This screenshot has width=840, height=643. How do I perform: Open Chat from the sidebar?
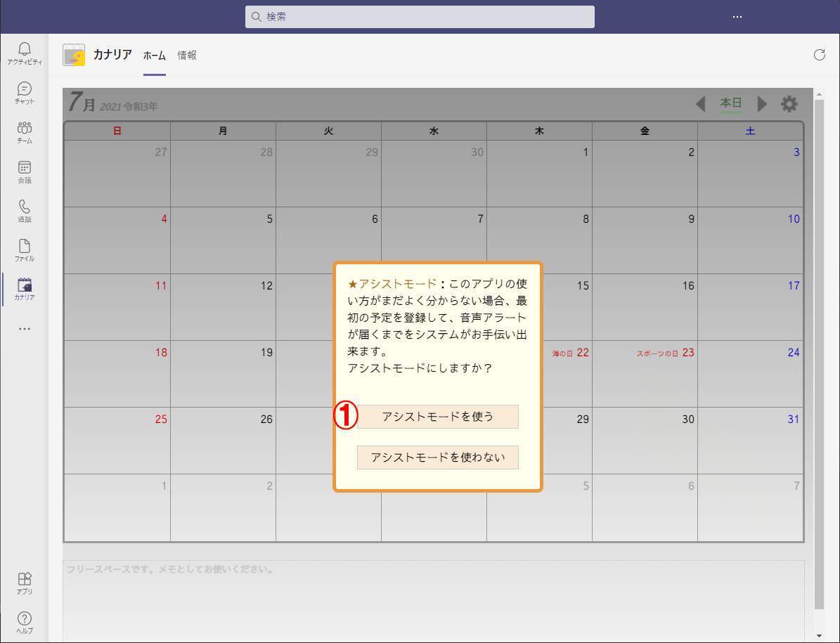tap(24, 93)
